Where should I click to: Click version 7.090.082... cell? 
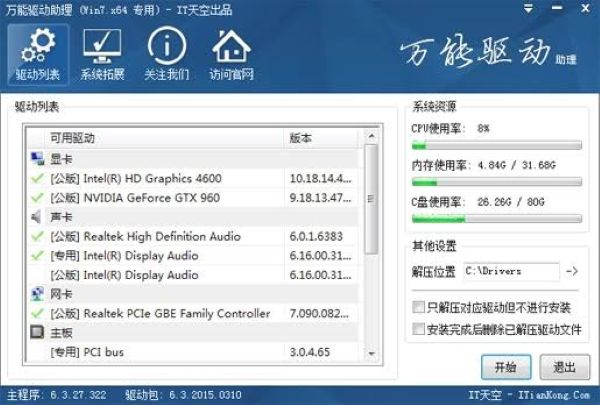[x=319, y=314]
